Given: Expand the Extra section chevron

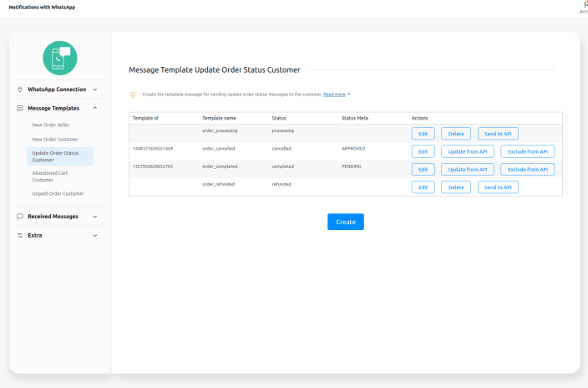Looking at the screenshot, I should click(94, 236).
